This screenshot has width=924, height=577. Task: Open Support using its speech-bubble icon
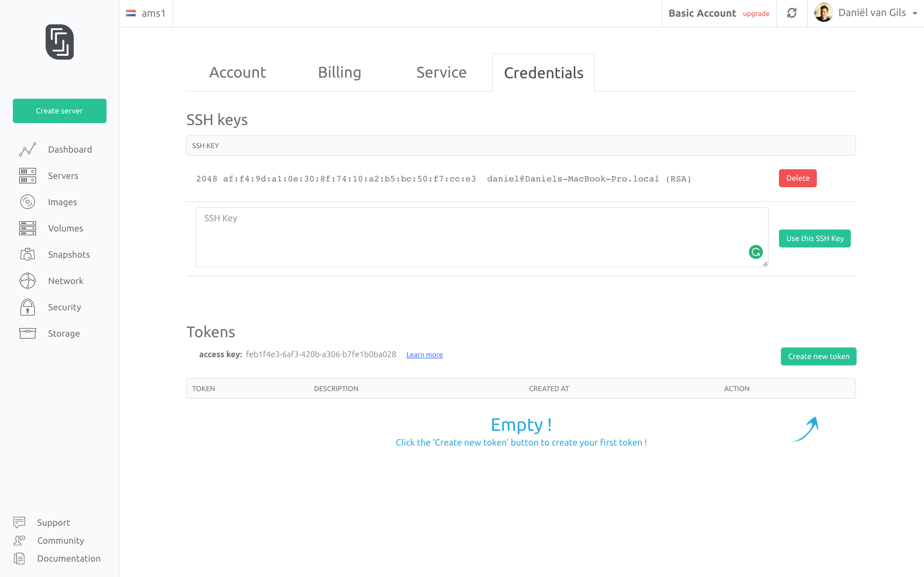(19, 522)
